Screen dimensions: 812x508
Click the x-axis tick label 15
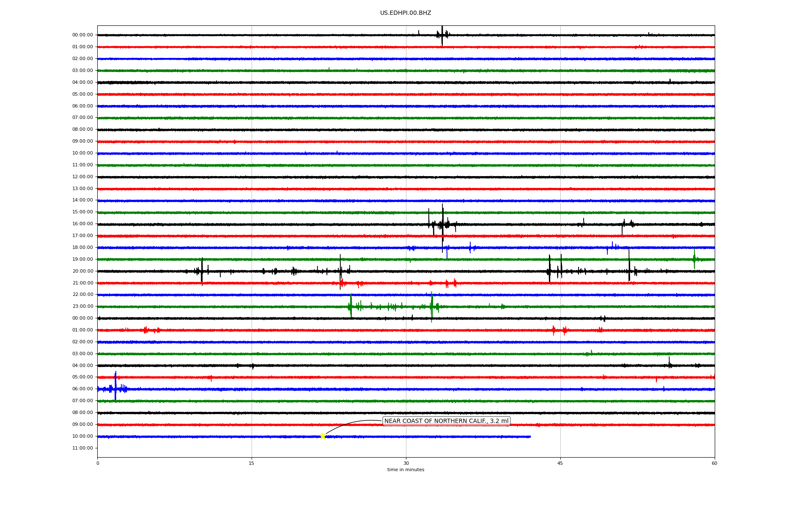(252, 463)
